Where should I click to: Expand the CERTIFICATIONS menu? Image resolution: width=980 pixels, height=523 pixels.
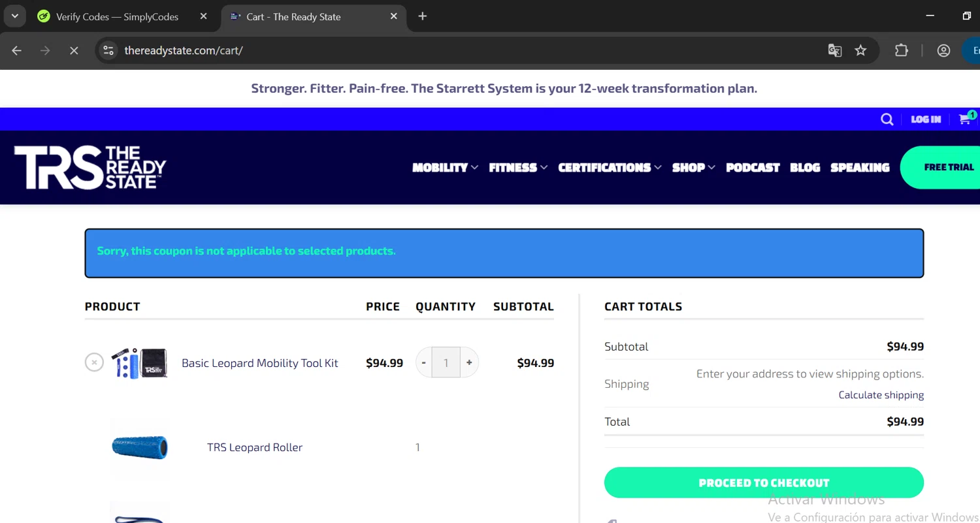610,168
